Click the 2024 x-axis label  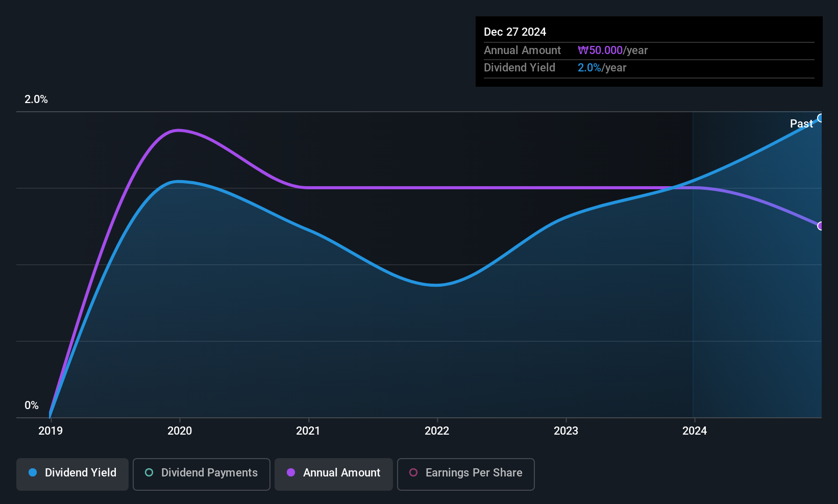[695, 431]
